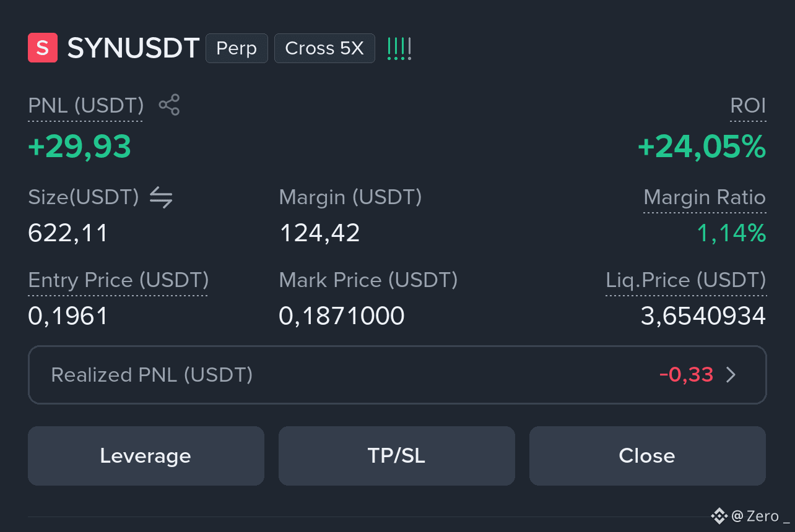Click the PNL (USDT) label
795x532 pixels.
point(86,106)
